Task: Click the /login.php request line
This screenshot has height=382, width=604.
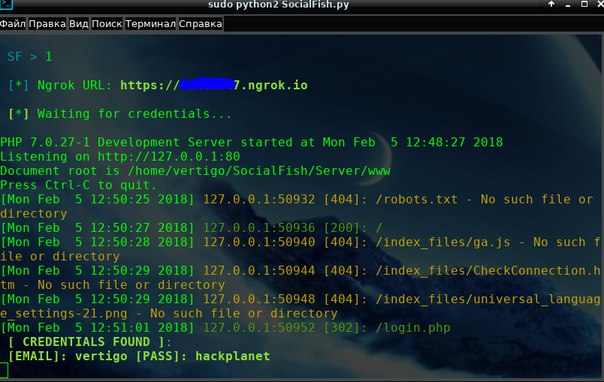Action: (225, 328)
